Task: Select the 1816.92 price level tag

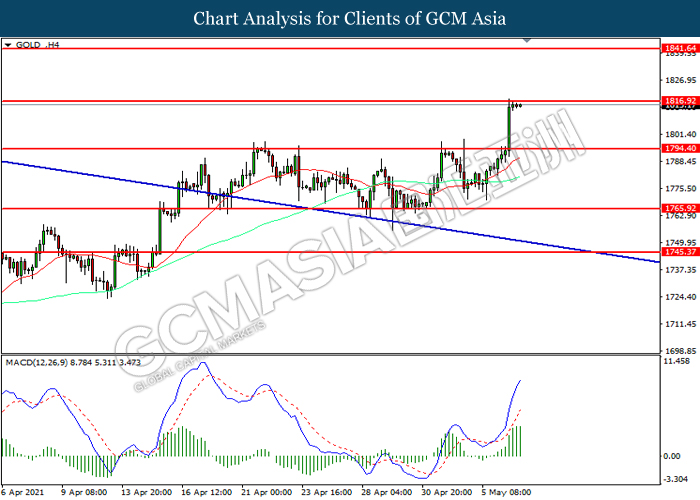Action: pyautogui.click(x=679, y=101)
